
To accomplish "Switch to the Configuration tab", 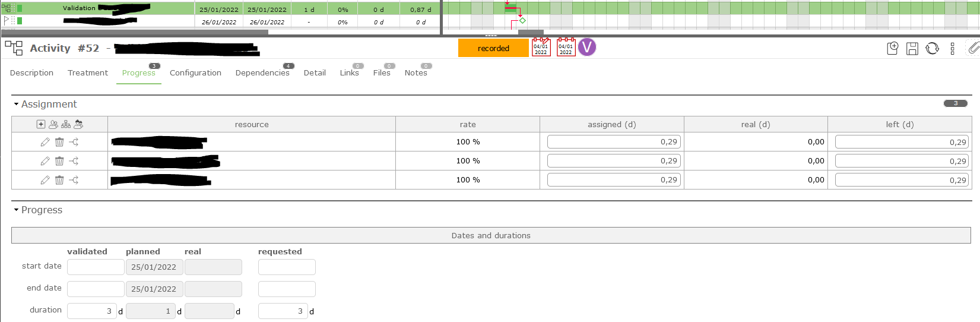I will pyautogui.click(x=195, y=72).
